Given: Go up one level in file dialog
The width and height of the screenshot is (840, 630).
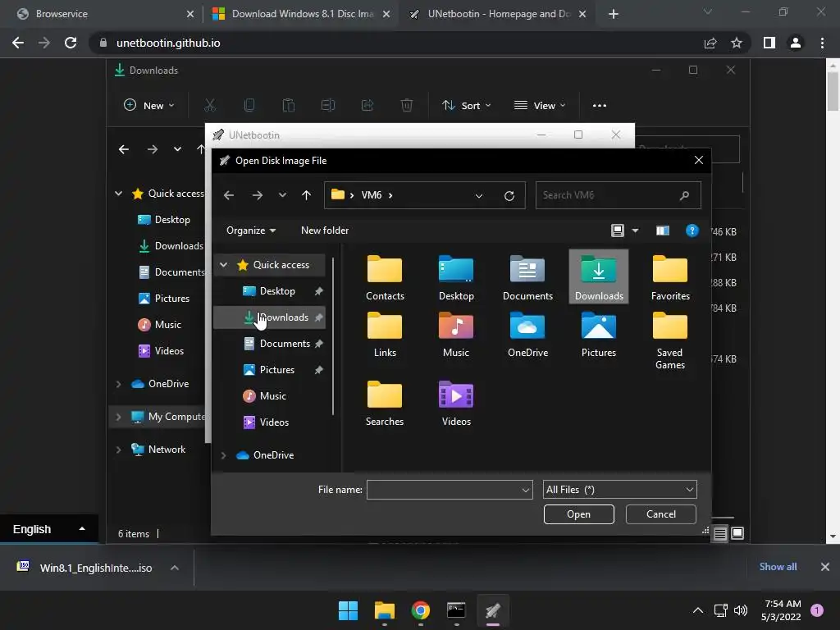Looking at the screenshot, I should pyautogui.click(x=307, y=195).
